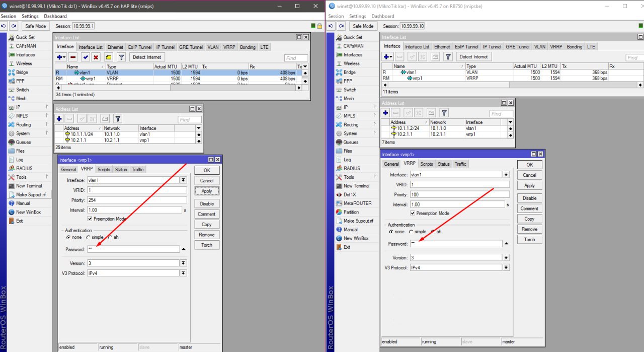Screen dimensions: 644x352
Task: Select 'ah' authentication in left vrrp1 dialog
Action: (x=110, y=237)
